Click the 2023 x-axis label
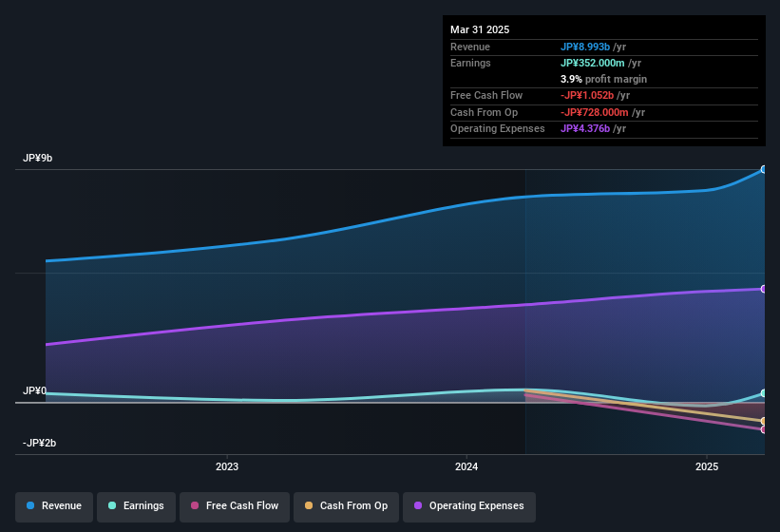780x532 pixels. [227, 466]
